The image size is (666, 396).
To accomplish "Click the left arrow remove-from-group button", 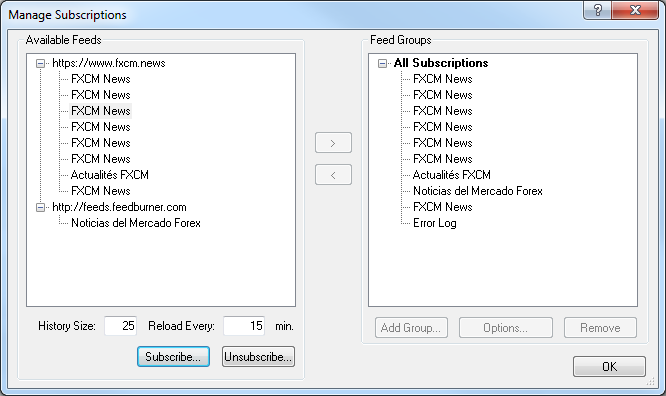I will (x=333, y=175).
